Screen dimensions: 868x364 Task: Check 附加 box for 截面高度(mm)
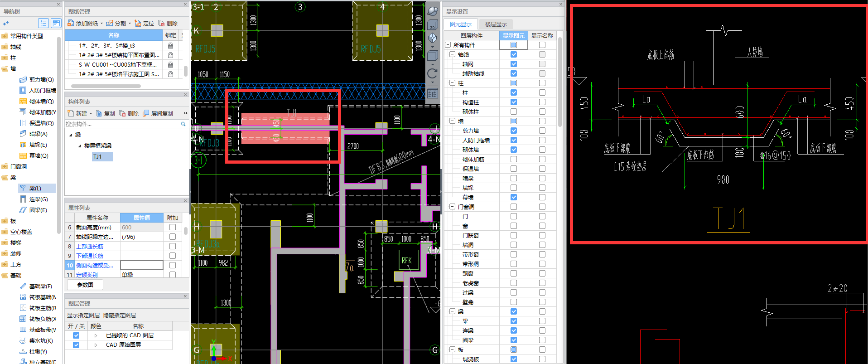click(x=173, y=227)
